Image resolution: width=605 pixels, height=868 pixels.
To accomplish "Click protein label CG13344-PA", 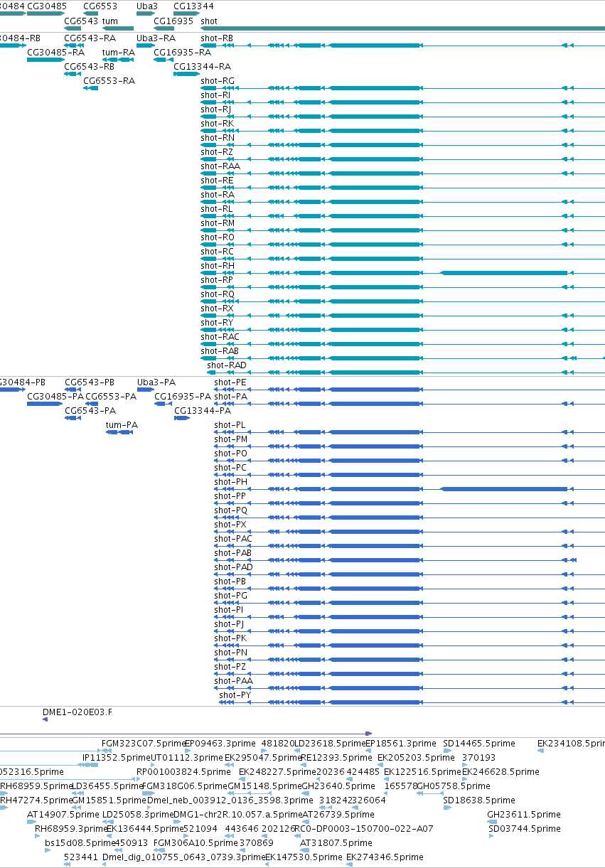I will click(203, 411).
